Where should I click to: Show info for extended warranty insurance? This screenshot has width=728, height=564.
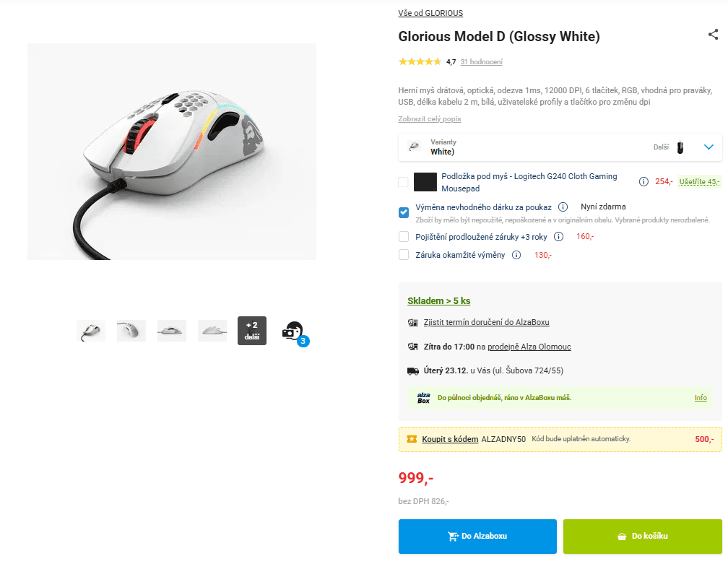[558, 237]
